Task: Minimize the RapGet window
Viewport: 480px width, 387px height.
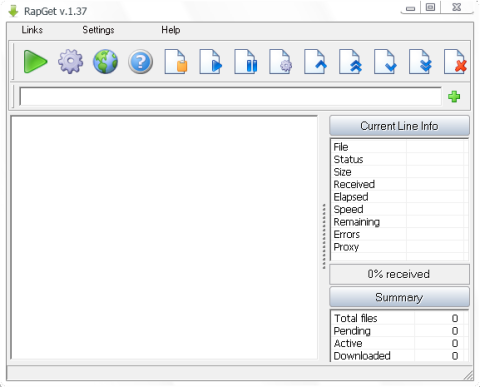Action: point(411,8)
